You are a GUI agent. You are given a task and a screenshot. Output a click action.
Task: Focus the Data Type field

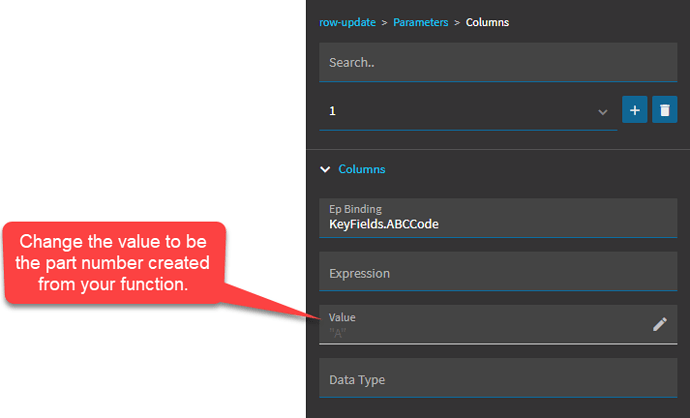498,378
